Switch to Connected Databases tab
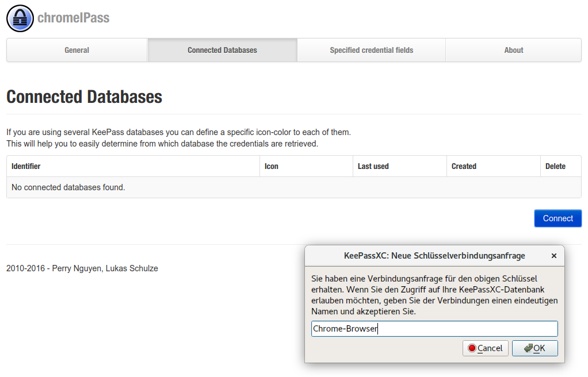The height and width of the screenshot is (377, 588). 223,50
